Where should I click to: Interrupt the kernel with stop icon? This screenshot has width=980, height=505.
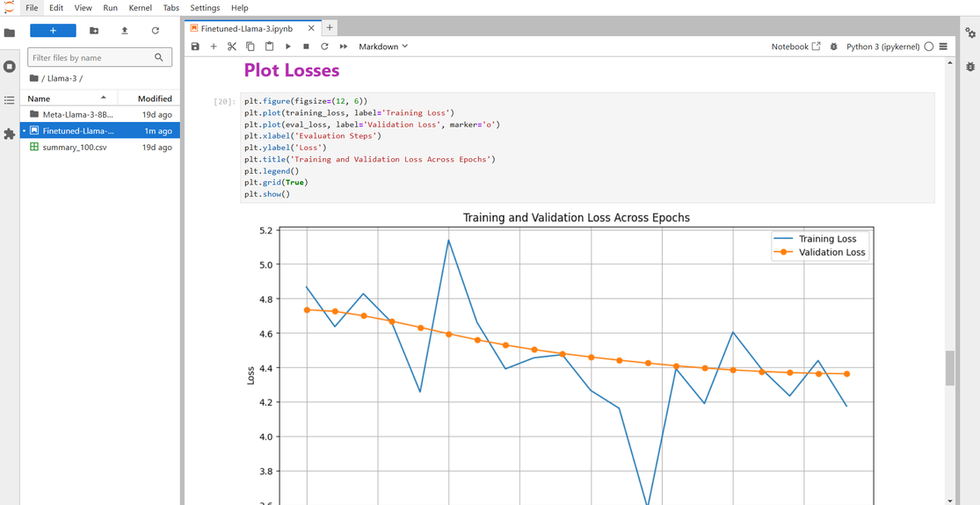(x=306, y=47)
